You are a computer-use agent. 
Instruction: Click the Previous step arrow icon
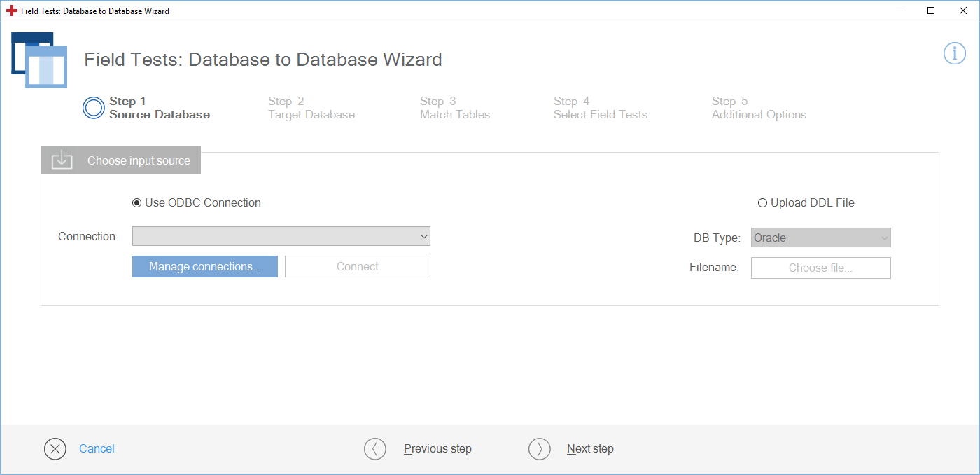[x=375, y=449]
